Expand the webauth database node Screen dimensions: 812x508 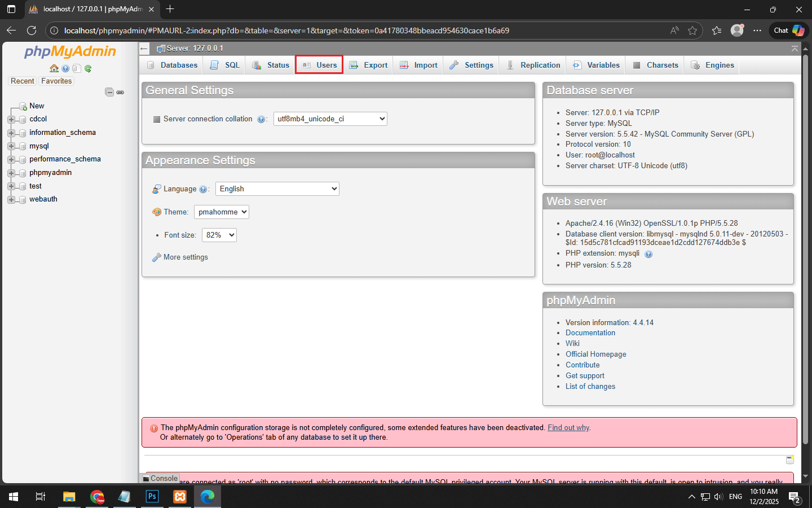click(11, 199)
